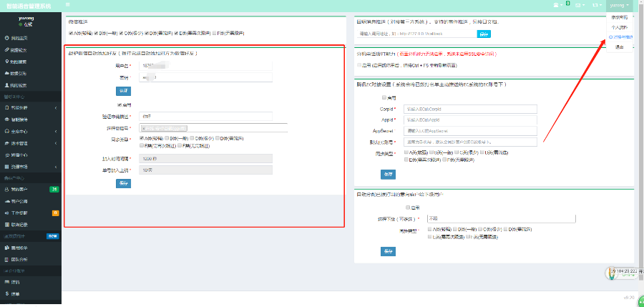Click the AppSecret input field
The height and width of the screenshot is (307, 644).
pyautogui.click(x=470, y=131)
